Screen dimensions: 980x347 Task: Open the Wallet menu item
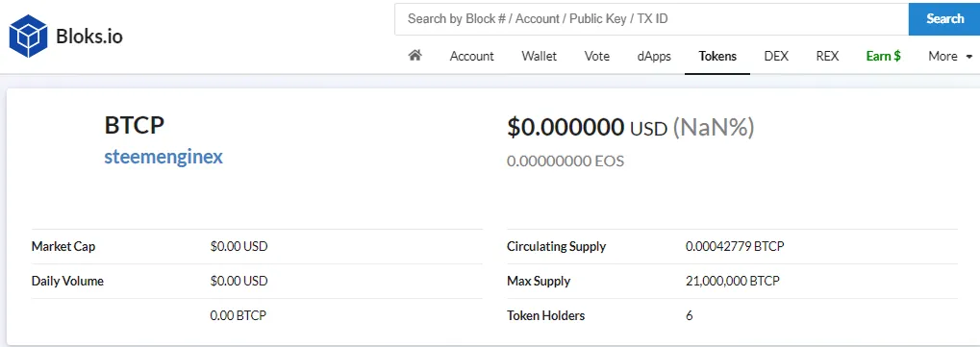540,57
